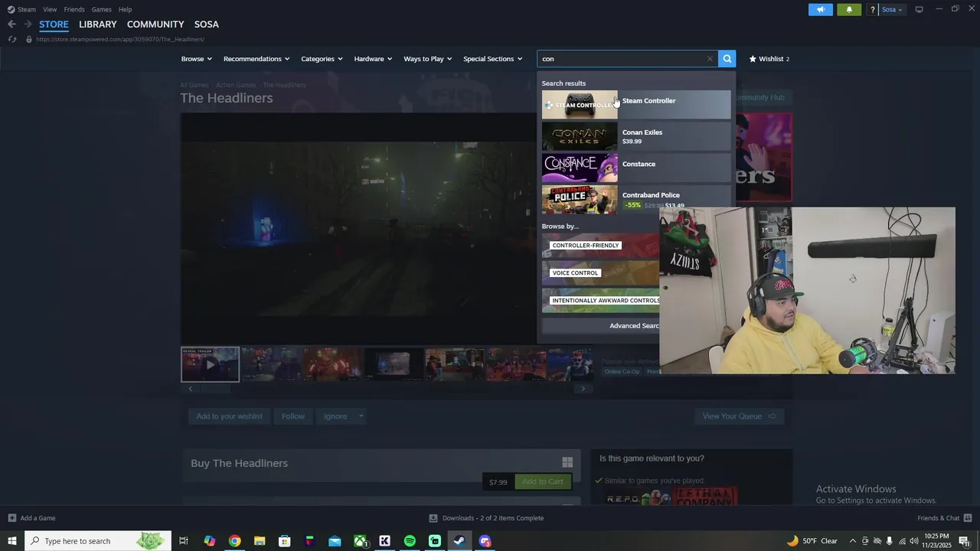Reload the store page
The width and height of the screenshot is (980, 551).
(x=12, y=39)
